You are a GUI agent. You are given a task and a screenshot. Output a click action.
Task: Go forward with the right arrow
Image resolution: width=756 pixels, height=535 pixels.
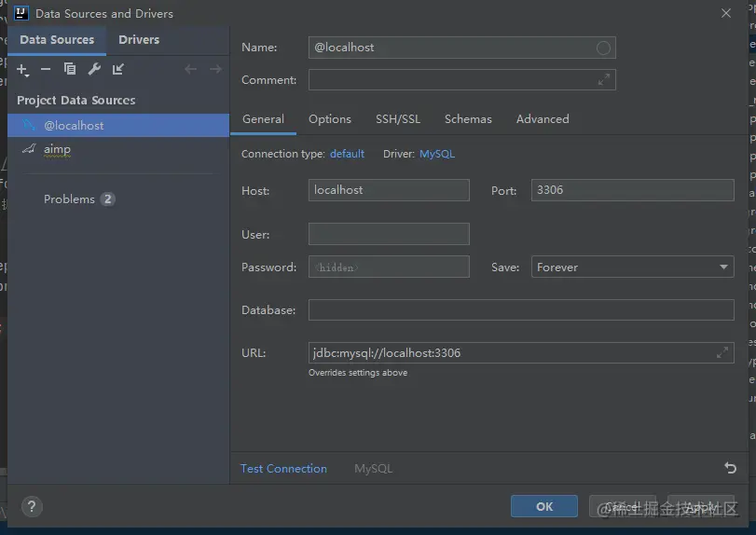pyautogui.click(x=215, y=69)
